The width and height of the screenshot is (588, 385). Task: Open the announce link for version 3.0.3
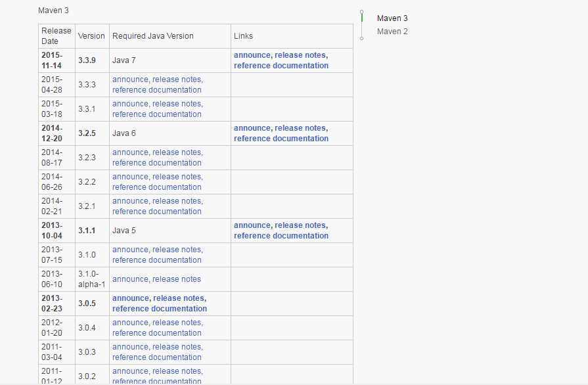click(130, 347)
